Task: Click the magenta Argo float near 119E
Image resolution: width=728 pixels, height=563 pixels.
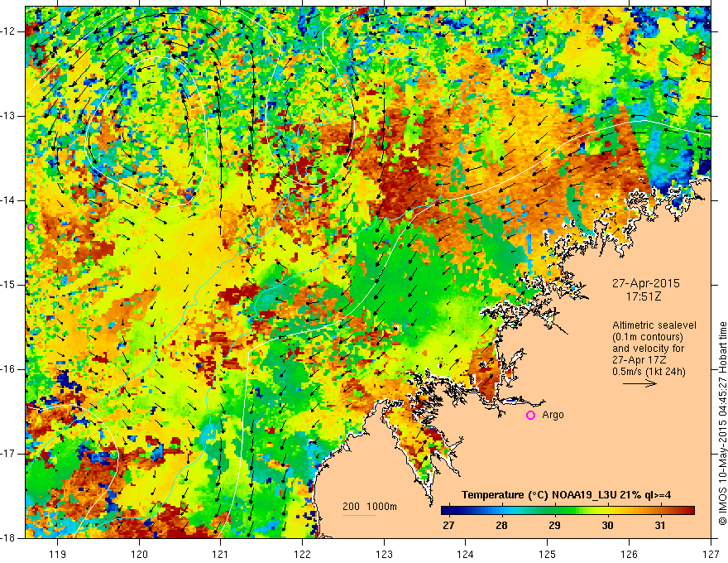Action: click(31, 227)
